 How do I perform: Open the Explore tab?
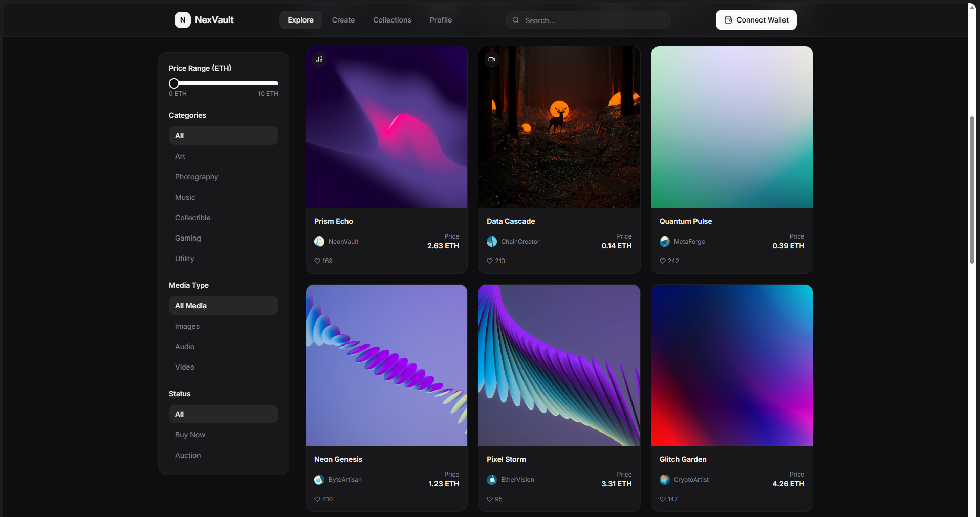[x=300, y=20]
